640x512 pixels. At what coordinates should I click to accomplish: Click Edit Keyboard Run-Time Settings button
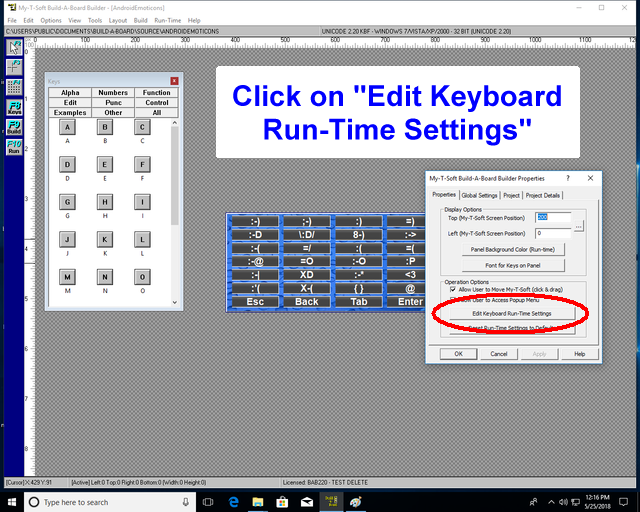511,313
